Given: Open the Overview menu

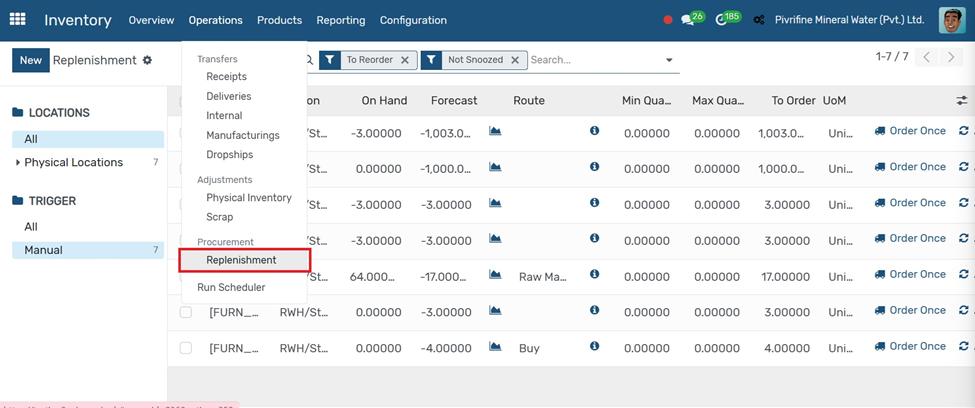Looking at the screenshot, I should pos(151,20).
